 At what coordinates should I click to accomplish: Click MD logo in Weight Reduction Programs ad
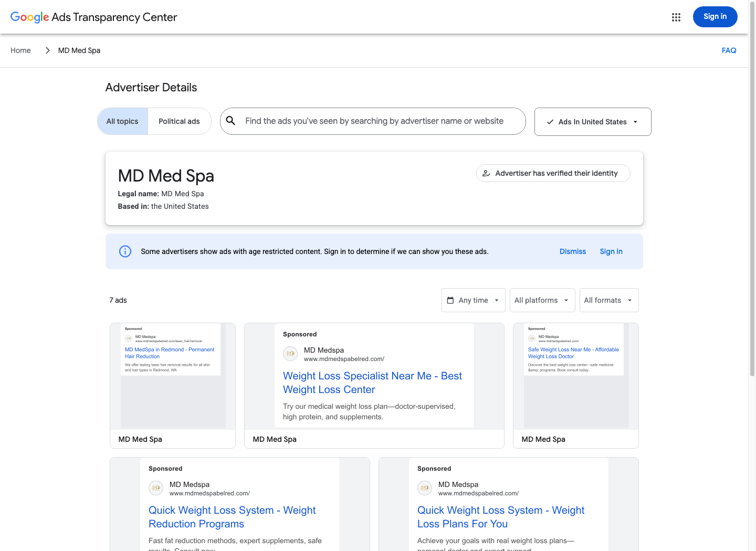tap(156, 488)
